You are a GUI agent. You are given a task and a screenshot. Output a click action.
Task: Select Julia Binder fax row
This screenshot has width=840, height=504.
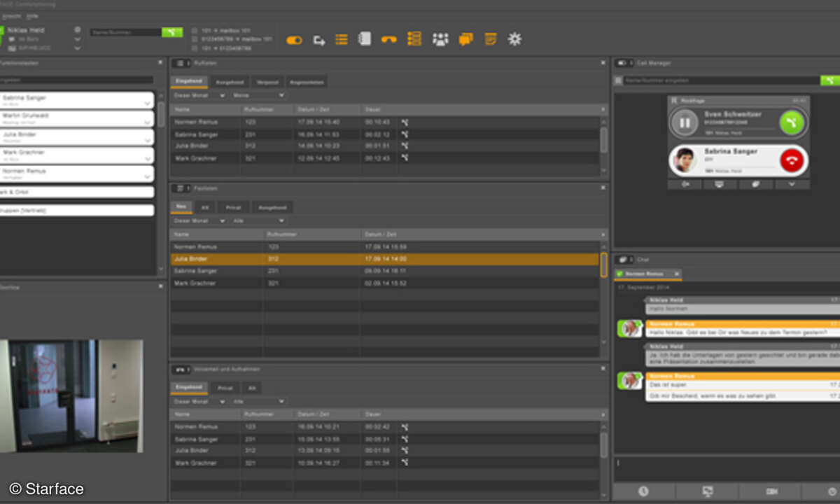pos(384,259)
